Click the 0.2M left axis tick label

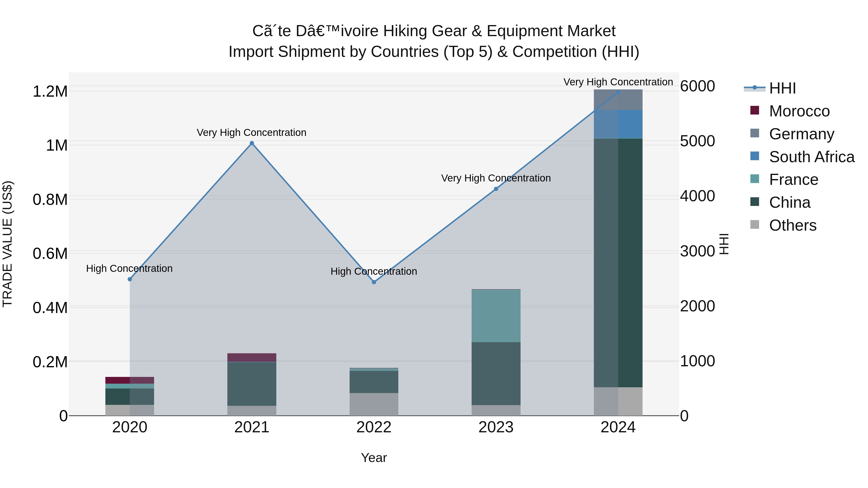pos(50,362)
